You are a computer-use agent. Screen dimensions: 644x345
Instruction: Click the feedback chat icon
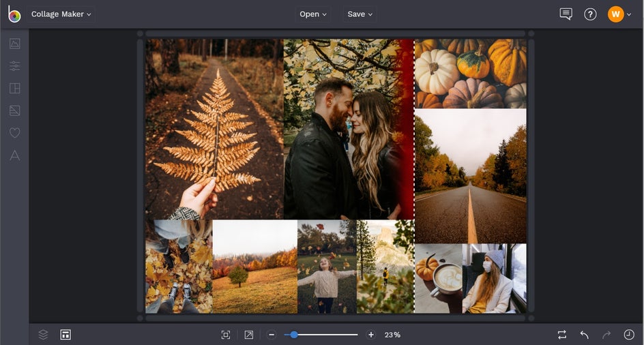tap(566, 14)
